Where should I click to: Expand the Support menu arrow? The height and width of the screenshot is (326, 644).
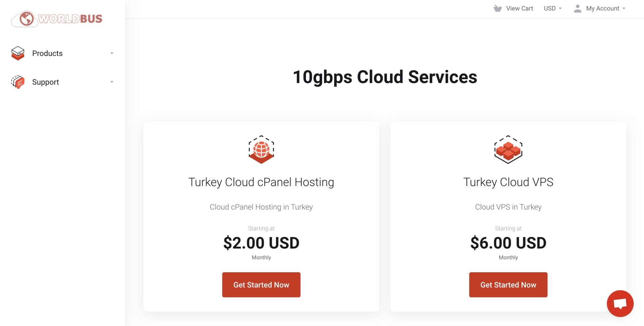(112, 82)
